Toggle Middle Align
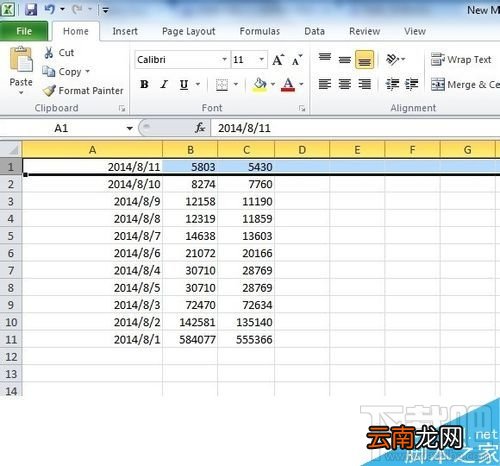Screen dimensions: 500x466 (345, 60)
